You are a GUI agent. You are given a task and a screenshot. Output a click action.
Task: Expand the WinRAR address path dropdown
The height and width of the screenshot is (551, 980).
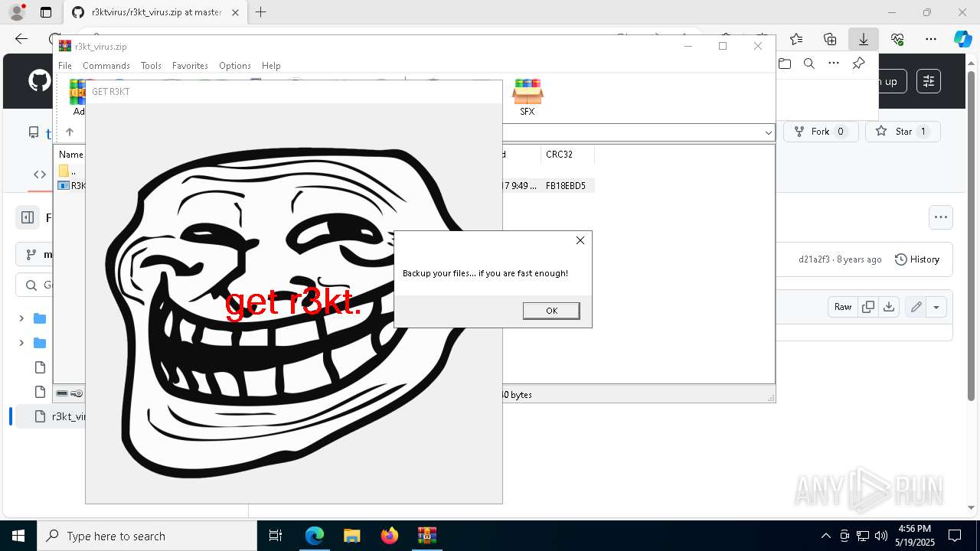768,132
